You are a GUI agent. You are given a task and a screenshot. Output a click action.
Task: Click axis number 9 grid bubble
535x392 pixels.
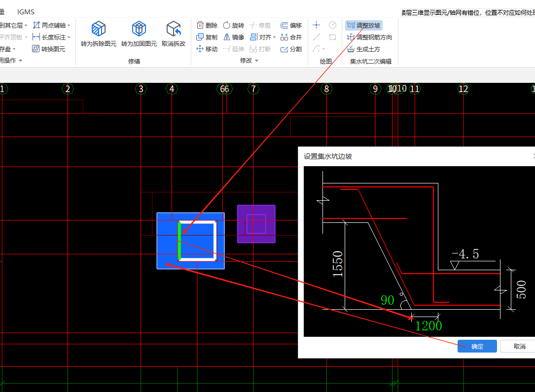click(x=375, y=89)
